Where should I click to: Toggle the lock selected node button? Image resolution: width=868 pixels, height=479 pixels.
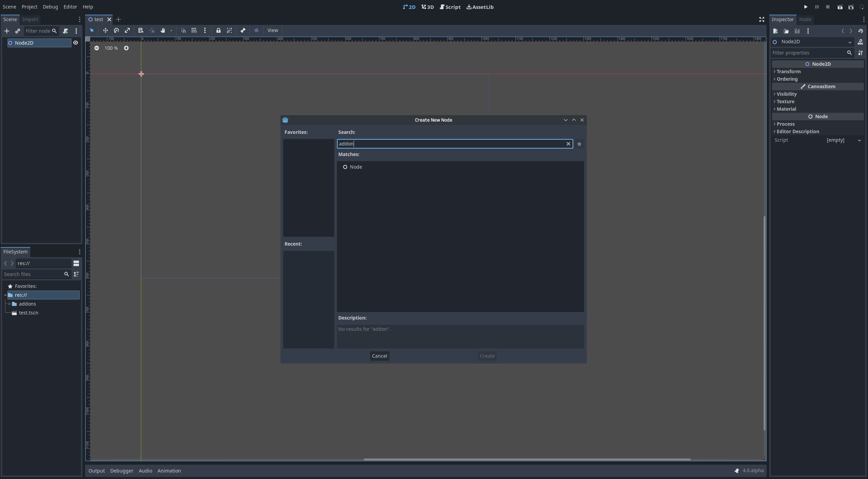click(x=218, y=30)
